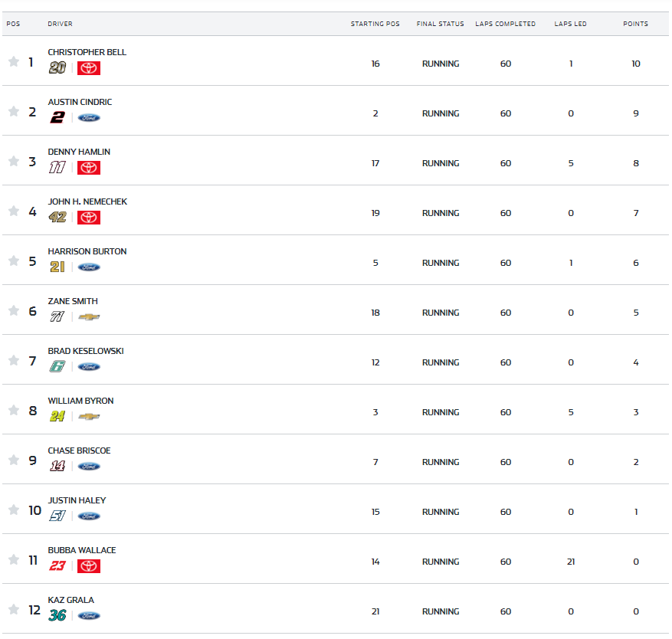Open Harrison Burton's driver name link
The height and width of the screenshot is (639, 672).
coord(87,251)
